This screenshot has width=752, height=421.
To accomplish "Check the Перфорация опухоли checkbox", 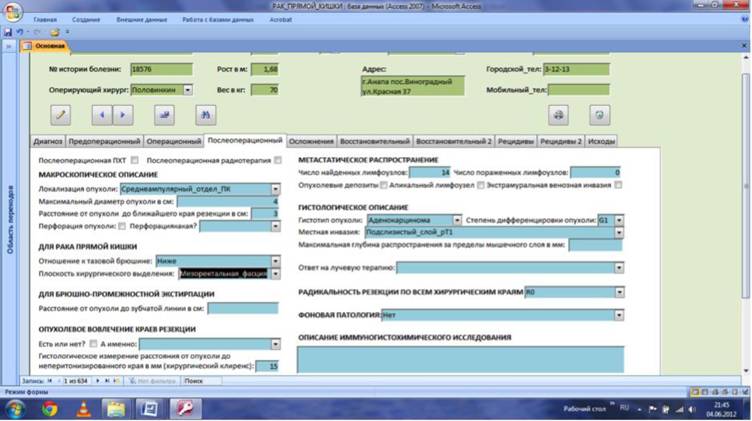I will pos(122,226).
